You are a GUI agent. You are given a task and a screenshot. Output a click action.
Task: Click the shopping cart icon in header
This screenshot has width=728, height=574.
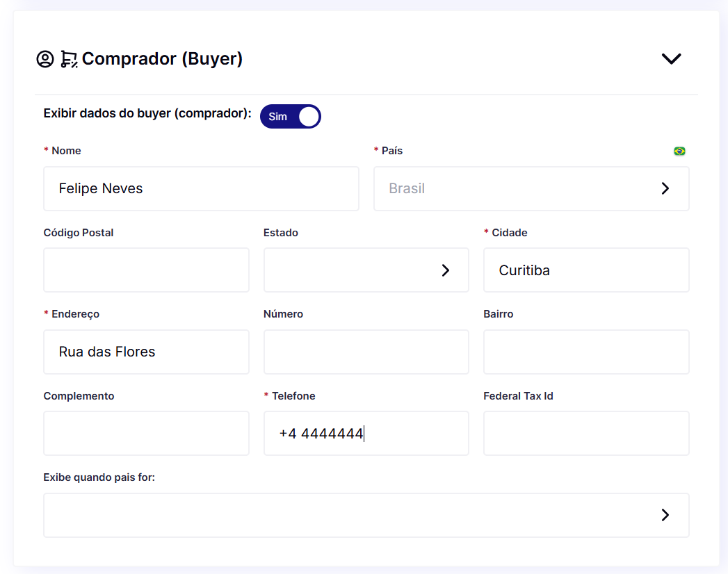coord(69,59)
